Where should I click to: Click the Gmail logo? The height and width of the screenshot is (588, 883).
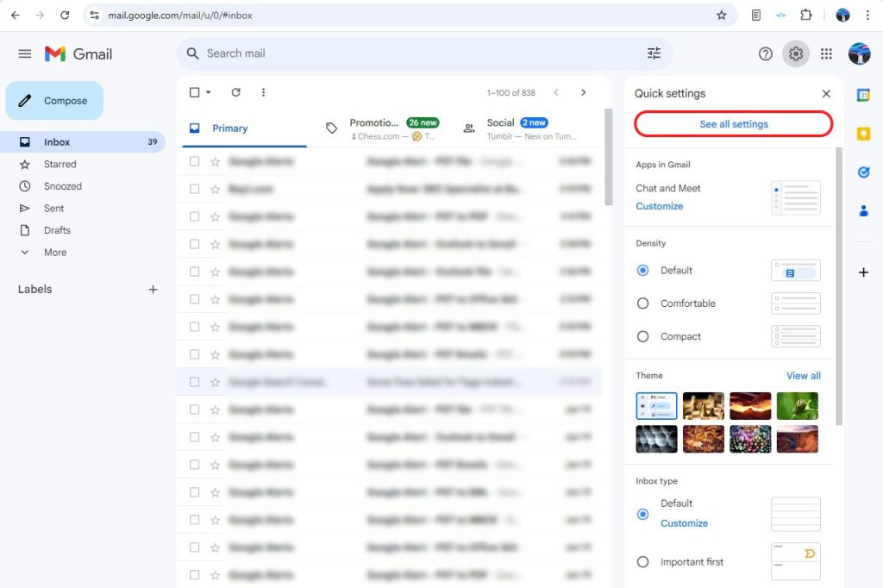coord(78,53)
